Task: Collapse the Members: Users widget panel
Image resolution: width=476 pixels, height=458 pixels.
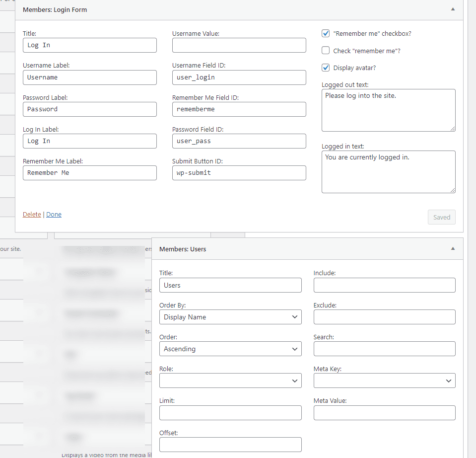Action: point(452,249)
